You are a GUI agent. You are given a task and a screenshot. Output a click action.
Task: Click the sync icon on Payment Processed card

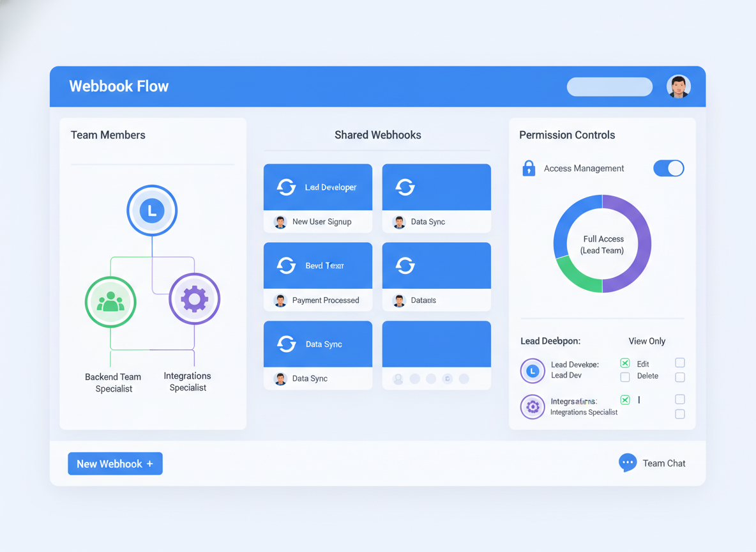pos(286,266)
